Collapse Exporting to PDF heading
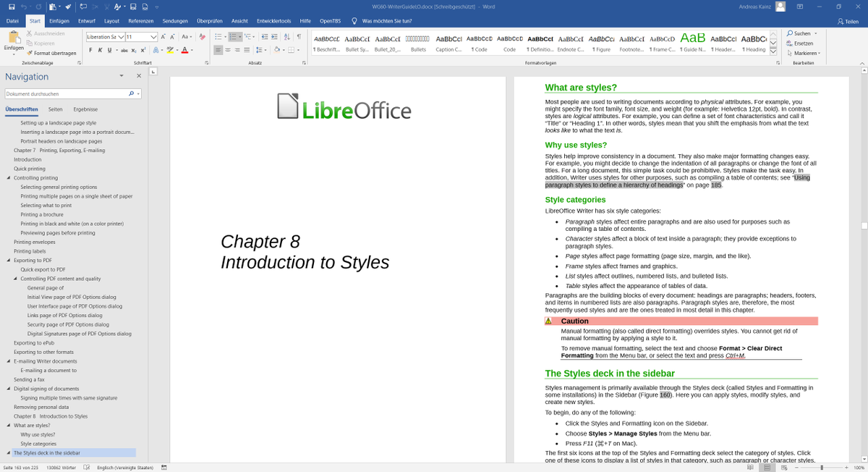This screenshot has height=472, width=868. [9, 260]
